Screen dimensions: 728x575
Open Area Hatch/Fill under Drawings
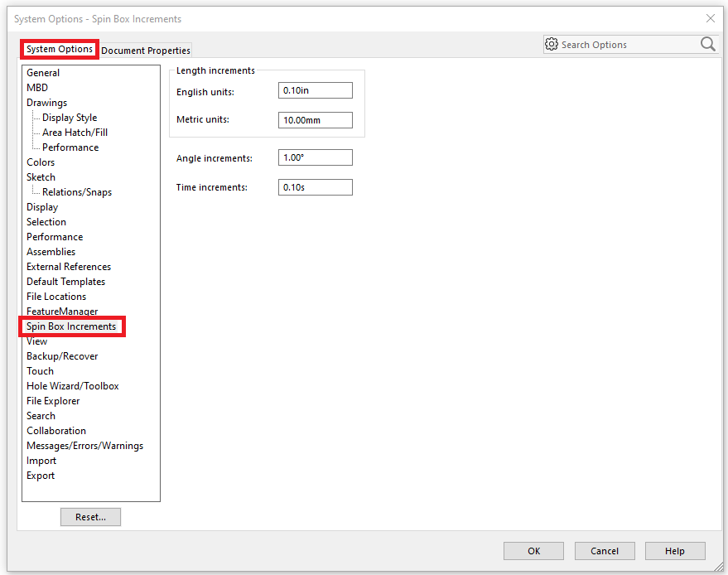click(x=75, y=133)
